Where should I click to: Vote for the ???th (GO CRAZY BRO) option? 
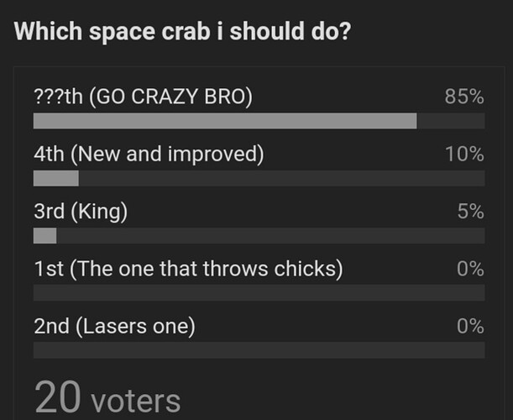click(x=143, y=97)
